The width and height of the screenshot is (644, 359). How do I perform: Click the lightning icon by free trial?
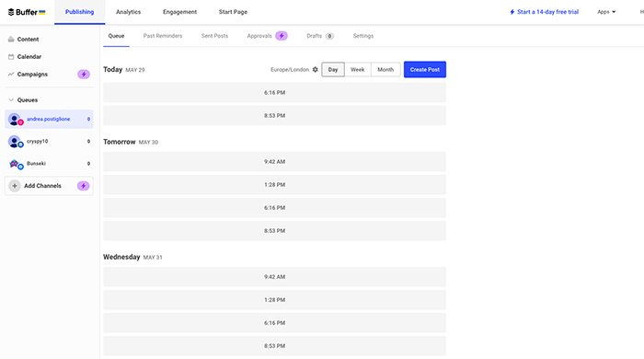tap(512, 12)
